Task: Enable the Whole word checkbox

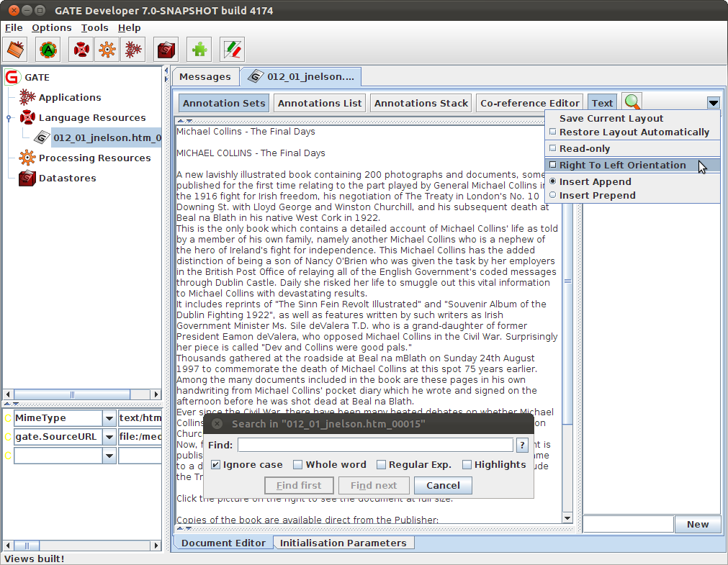Action: click(299, 465)
